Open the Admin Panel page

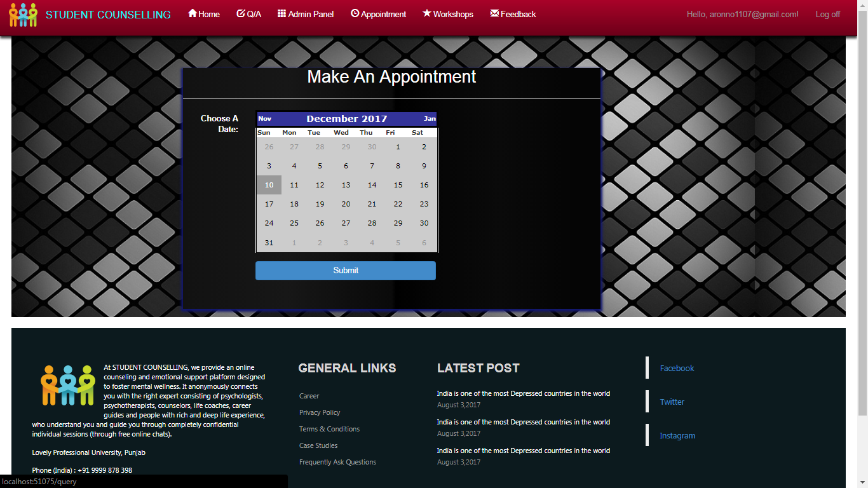click(x=306, y=14)
